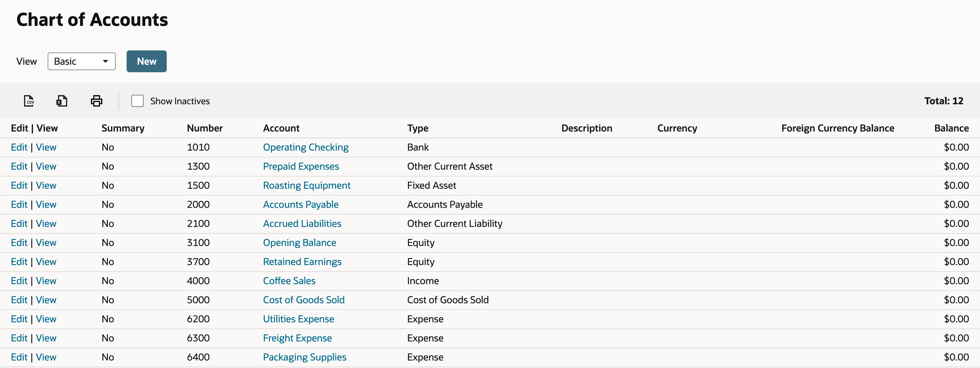Open the Opening Balance account link
980x368 pixels.
coord(299,243)
